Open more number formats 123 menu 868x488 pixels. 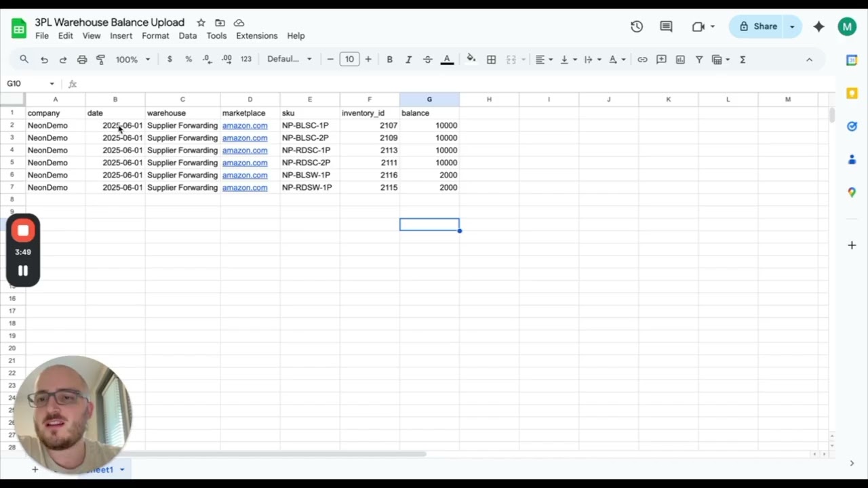[x=246, y=60]
